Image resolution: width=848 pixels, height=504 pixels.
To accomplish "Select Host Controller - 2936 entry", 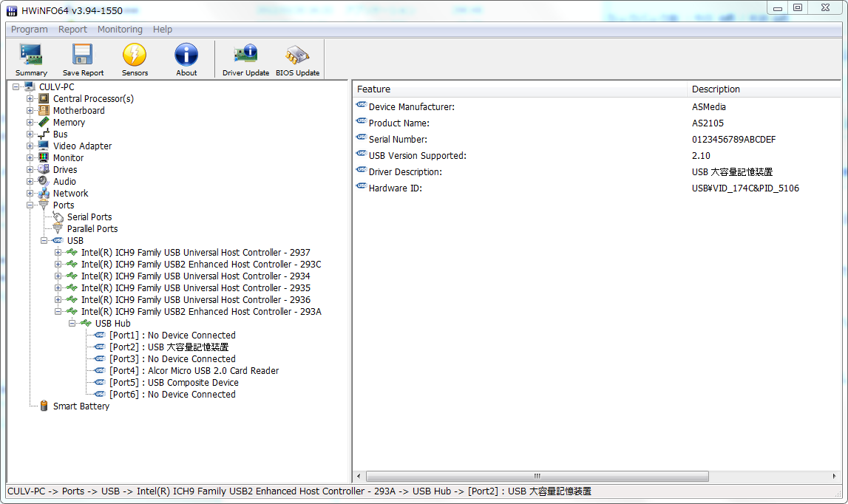I will [x=195, y=299].
